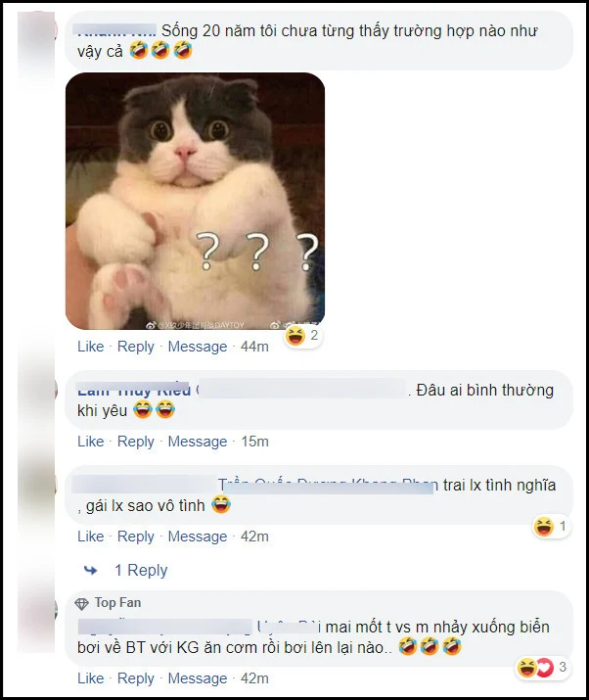Click the Top Fan diamond badge icon

click(81, 604)
